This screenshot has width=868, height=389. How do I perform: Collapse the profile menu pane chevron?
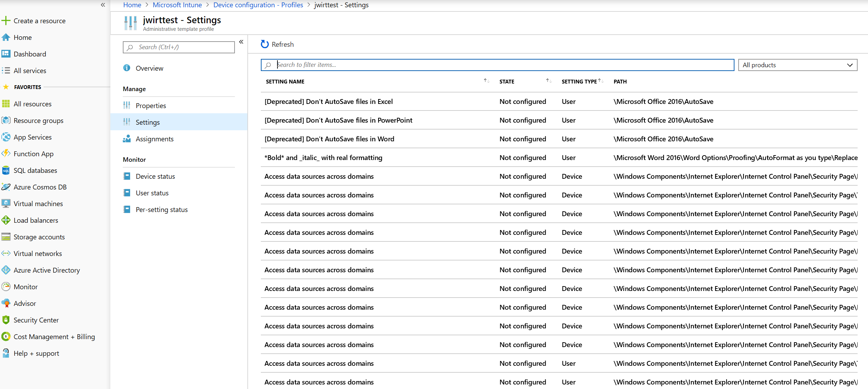pyautogui.click(x=241, y=42)
